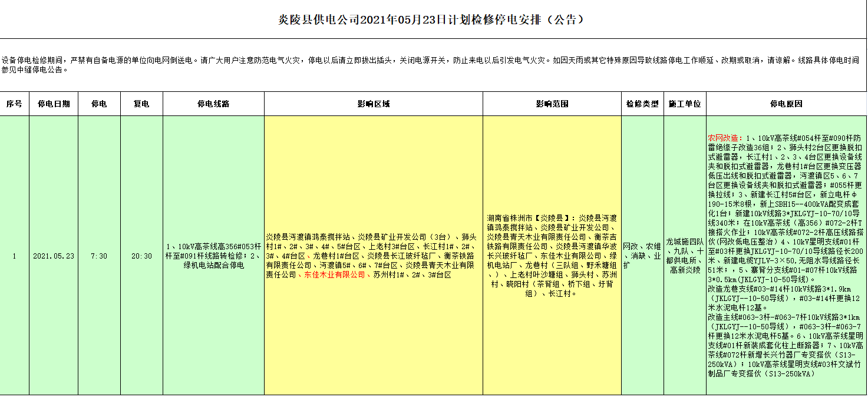Click the red 农网改造 label
This screenshot has height=397, width=868.
[x=725, y=138]
